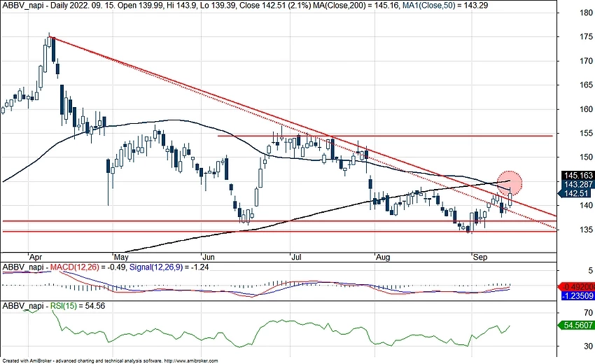The image size is (595, 364).
Task: Click the 170 price axis label
Action: pos(587,61)
